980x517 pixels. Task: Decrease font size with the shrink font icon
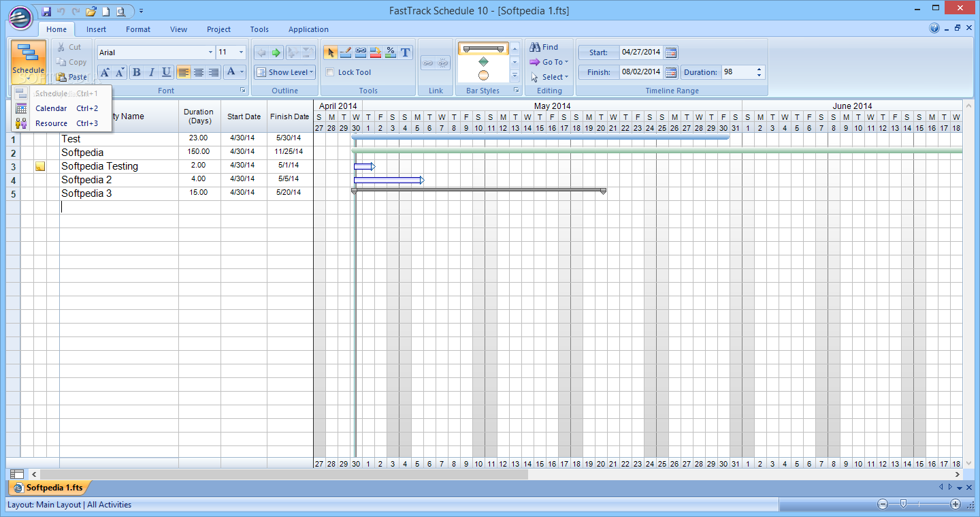[x=120, y=72]
